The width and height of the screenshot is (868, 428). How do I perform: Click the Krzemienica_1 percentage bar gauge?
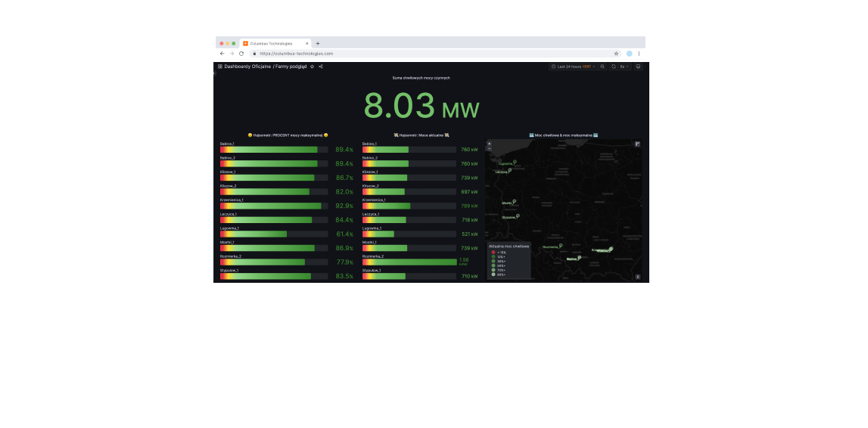click(273, 206)
